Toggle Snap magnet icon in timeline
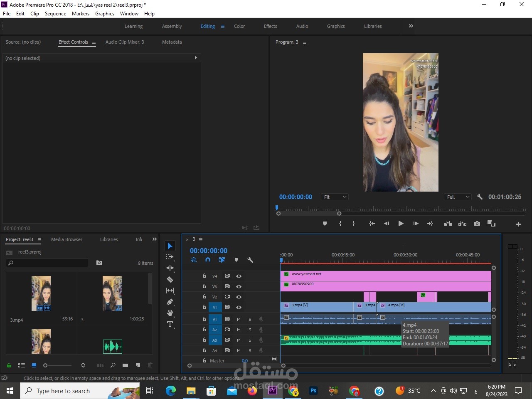 [x=208, y=260]
